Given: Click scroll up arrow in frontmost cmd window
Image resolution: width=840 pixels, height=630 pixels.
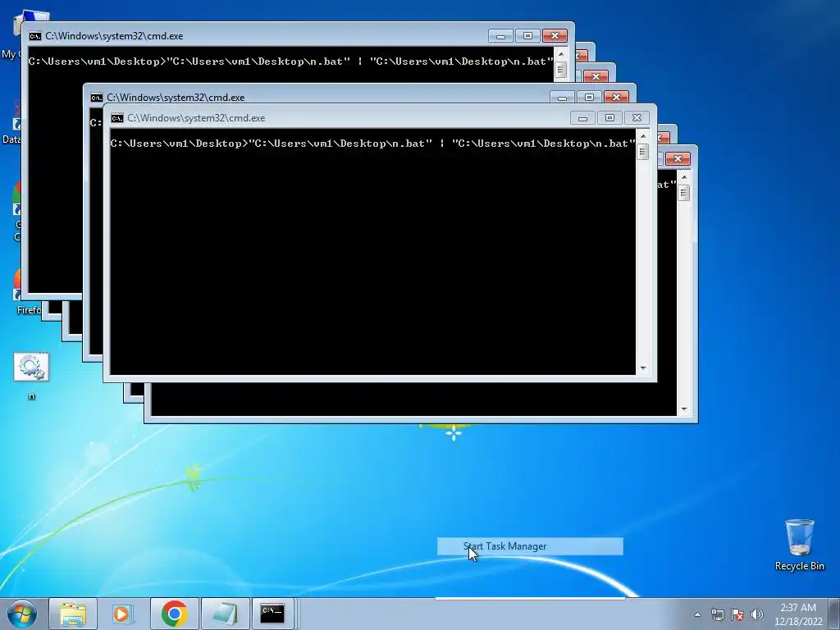Looking at the screenshot, I should pos(643,136).
